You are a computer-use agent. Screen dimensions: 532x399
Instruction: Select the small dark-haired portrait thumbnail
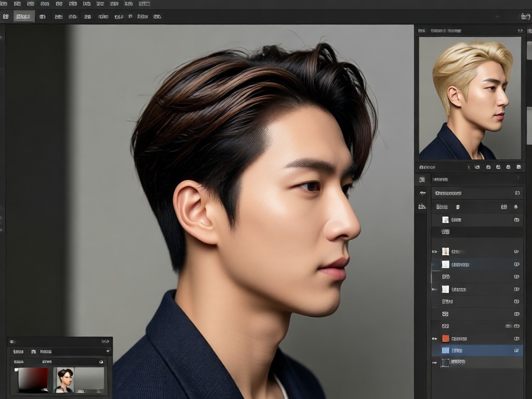coord(64,380)
